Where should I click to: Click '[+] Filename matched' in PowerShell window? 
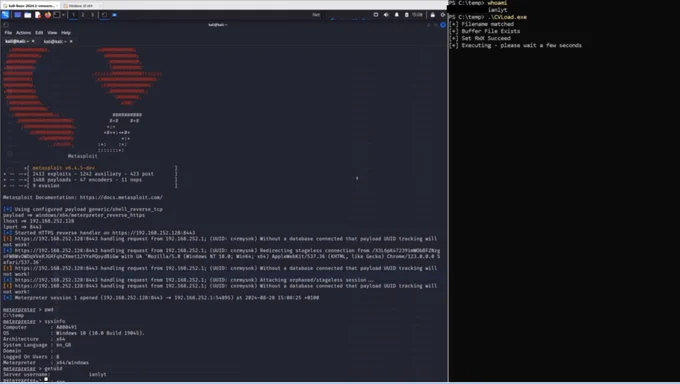[481, 24]
